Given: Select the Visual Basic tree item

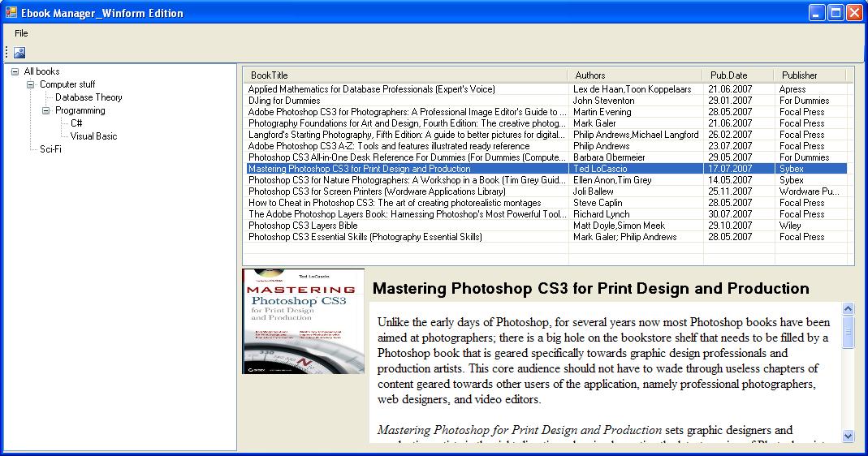Looking at the screenshot, I should 93,136.
